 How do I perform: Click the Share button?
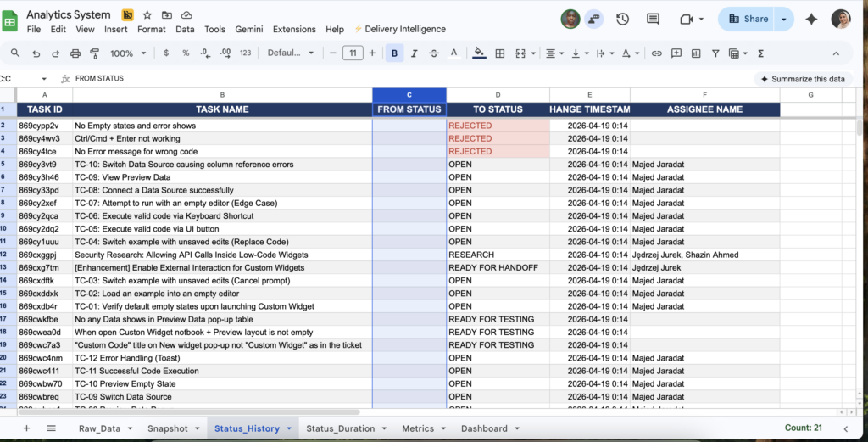(x=748, y=19)
